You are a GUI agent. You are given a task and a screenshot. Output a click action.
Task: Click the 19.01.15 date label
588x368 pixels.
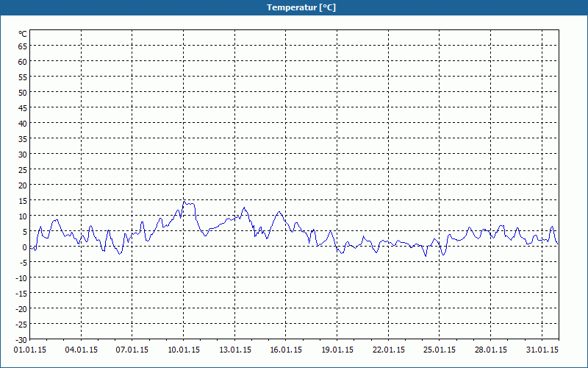[337, 350]
